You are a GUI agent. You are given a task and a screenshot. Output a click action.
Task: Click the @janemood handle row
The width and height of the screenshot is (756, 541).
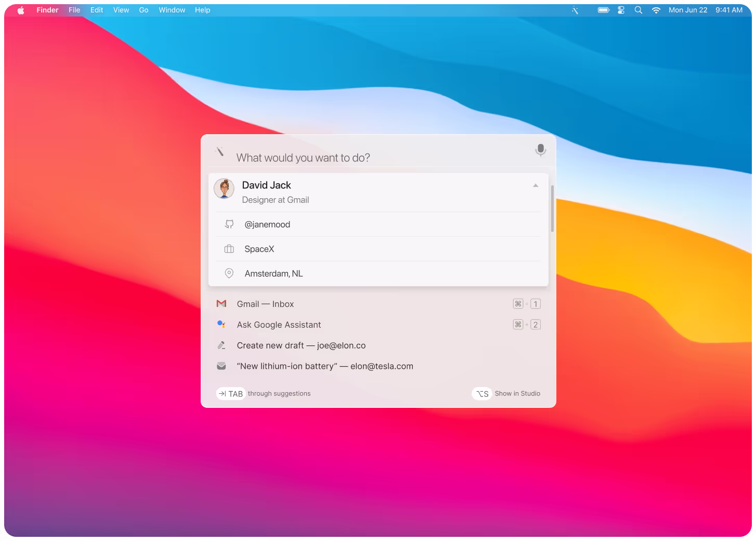(379, 224)
